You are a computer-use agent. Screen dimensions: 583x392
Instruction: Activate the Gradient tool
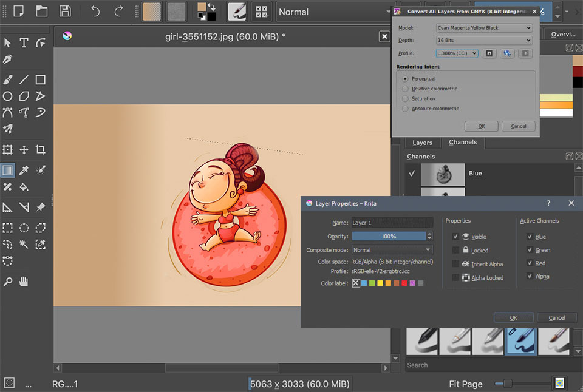pyautogui.click(x=8, y=171)
